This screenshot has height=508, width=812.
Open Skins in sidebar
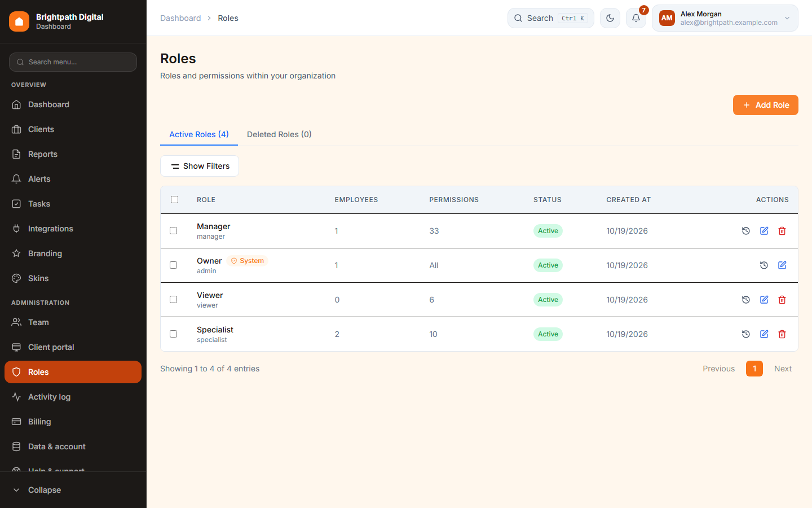[73, 278]
